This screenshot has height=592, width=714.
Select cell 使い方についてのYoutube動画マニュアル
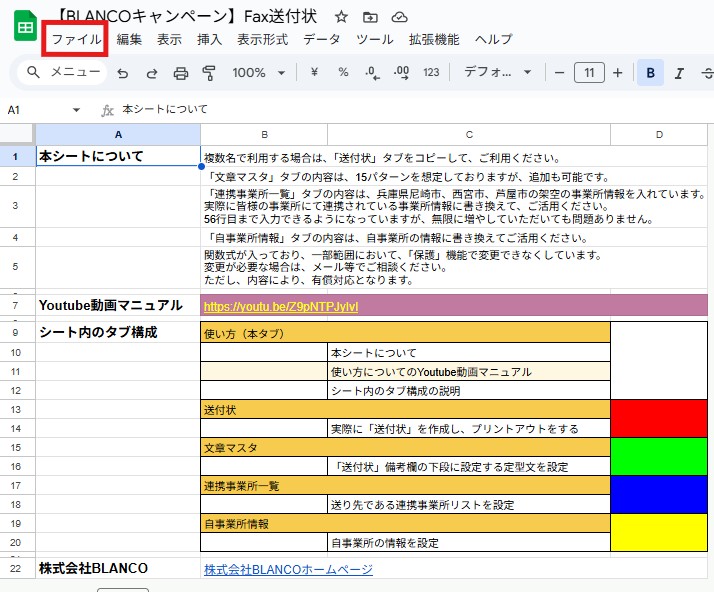pos(469,372)
